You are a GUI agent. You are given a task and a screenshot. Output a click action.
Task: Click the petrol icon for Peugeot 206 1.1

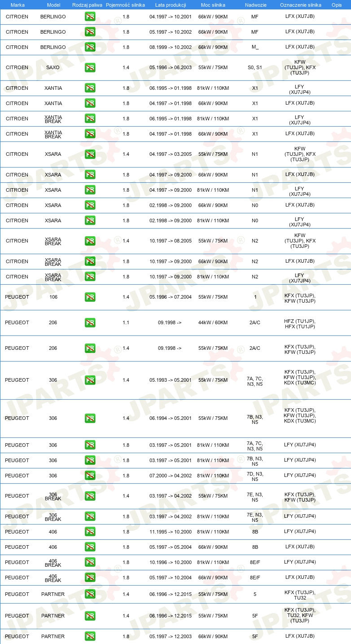(x=90, y=323)
